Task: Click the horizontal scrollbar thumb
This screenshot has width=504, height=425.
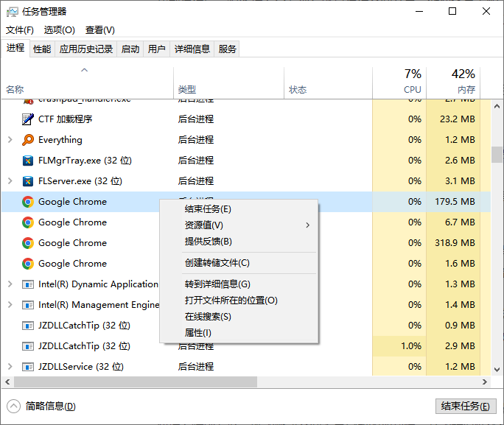Action: pos(136,382)
